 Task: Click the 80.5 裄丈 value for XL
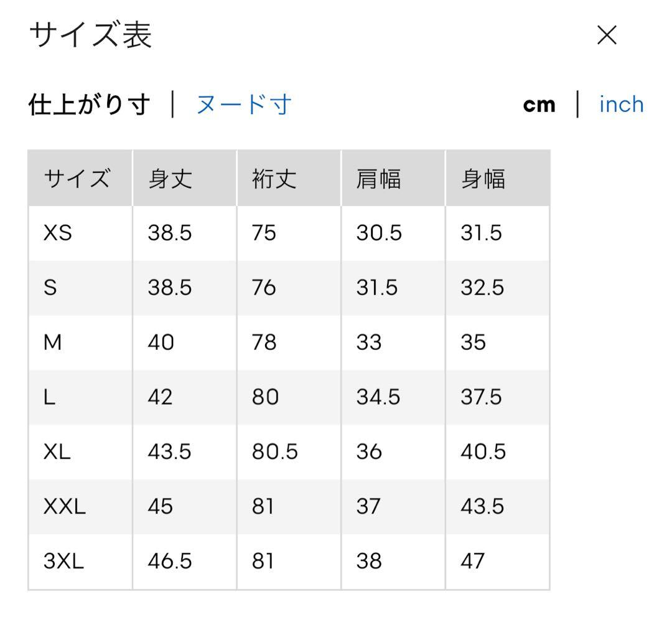[x=275, y=451]
